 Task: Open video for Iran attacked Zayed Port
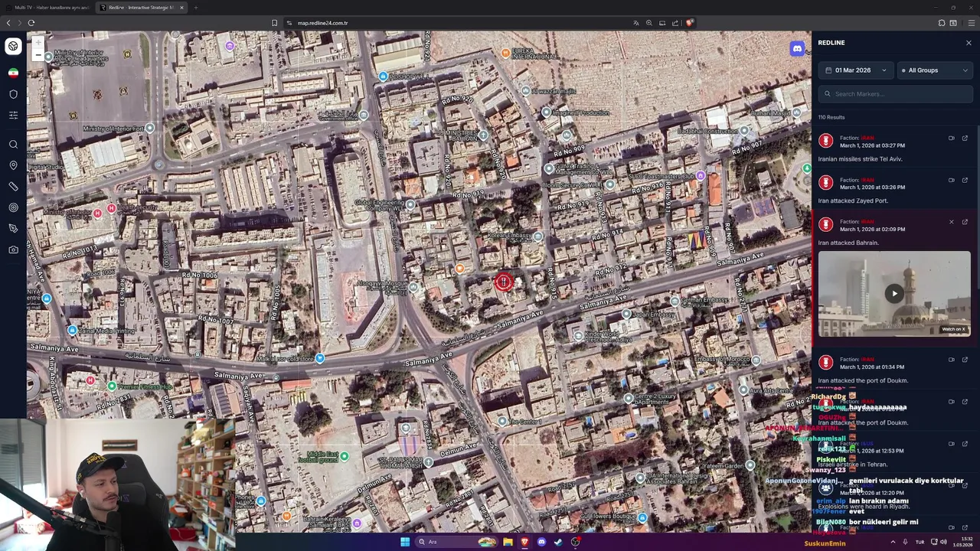click(x=952, y=181)
